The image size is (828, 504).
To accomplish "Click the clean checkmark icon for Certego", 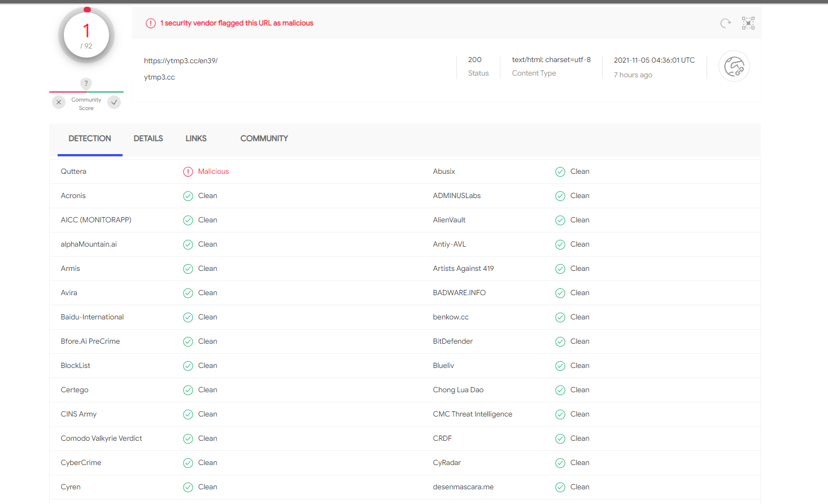I will coord(188,390).
